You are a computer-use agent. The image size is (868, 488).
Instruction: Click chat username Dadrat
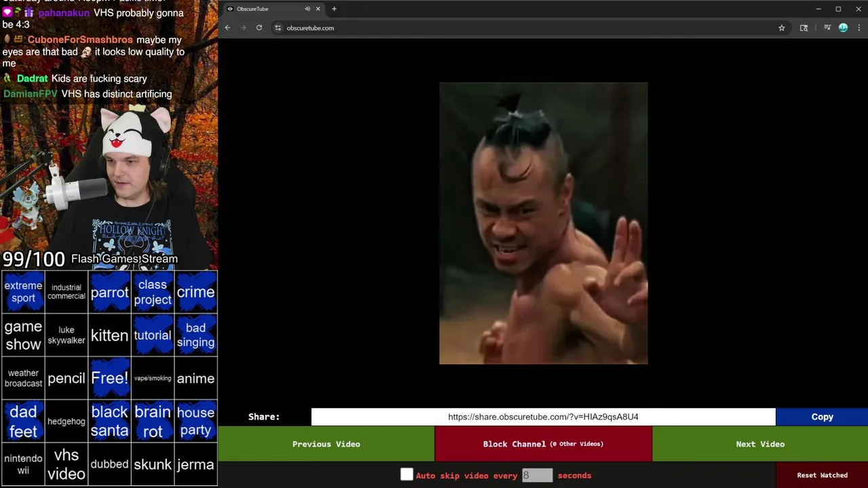(x=33, y=79)
